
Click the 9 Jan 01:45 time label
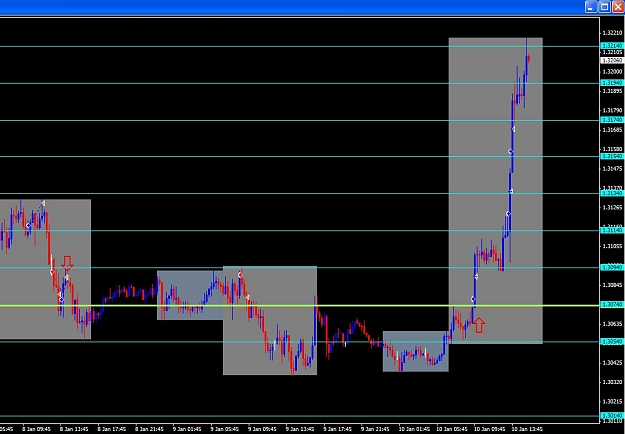(187, 429)
